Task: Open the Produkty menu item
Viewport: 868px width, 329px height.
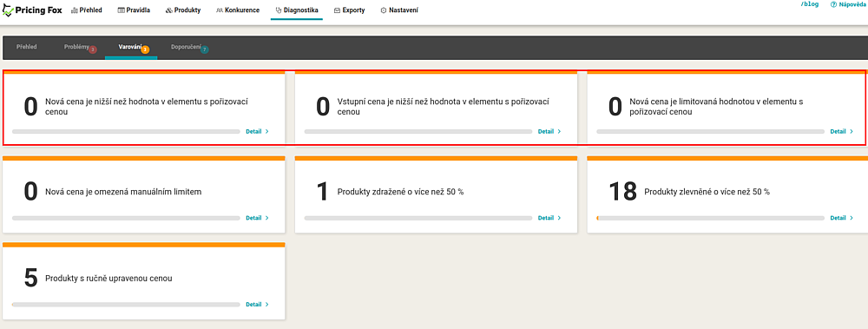Action: coord(183,10)
